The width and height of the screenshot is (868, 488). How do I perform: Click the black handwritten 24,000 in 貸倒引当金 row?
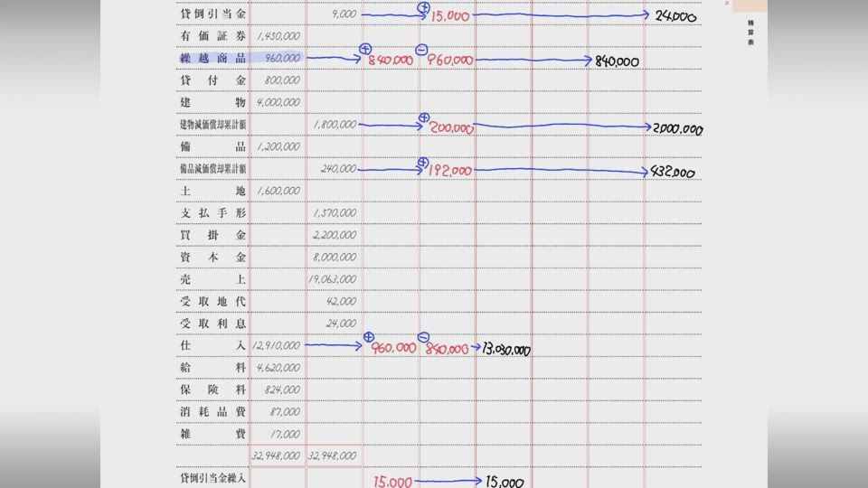[675, 15]
